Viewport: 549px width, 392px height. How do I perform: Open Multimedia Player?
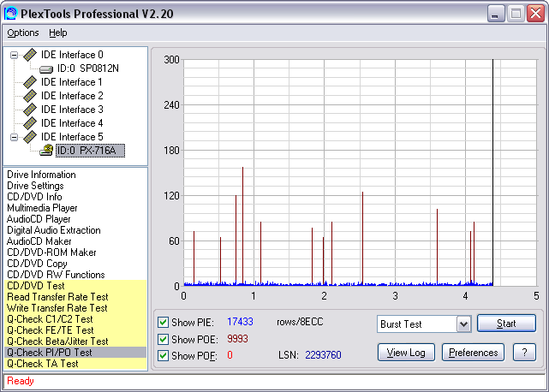point(42,208)
